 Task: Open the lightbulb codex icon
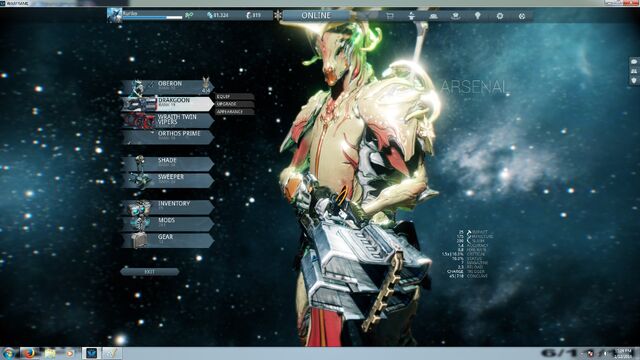click(x=478, y=16)
